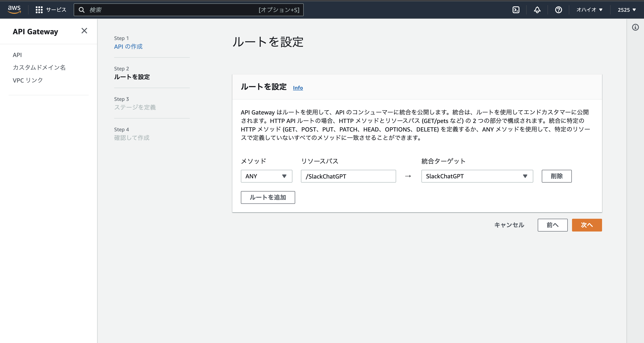Click the search magnifier icon
Image resolution: width=644 pixels, height=343 pixels.
pos(82,10)
